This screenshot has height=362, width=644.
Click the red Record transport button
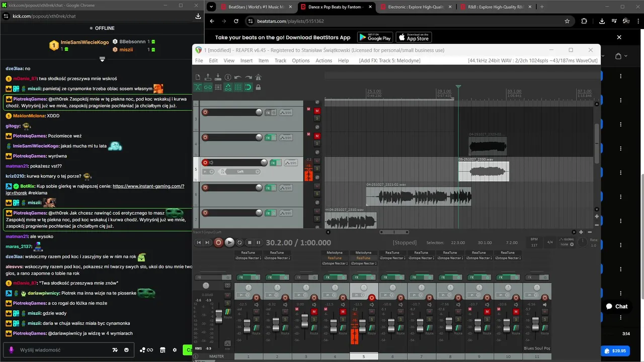[218, 242]
